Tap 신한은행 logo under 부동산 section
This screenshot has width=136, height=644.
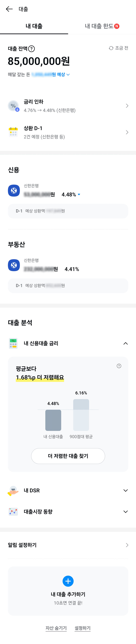(14, 265)
